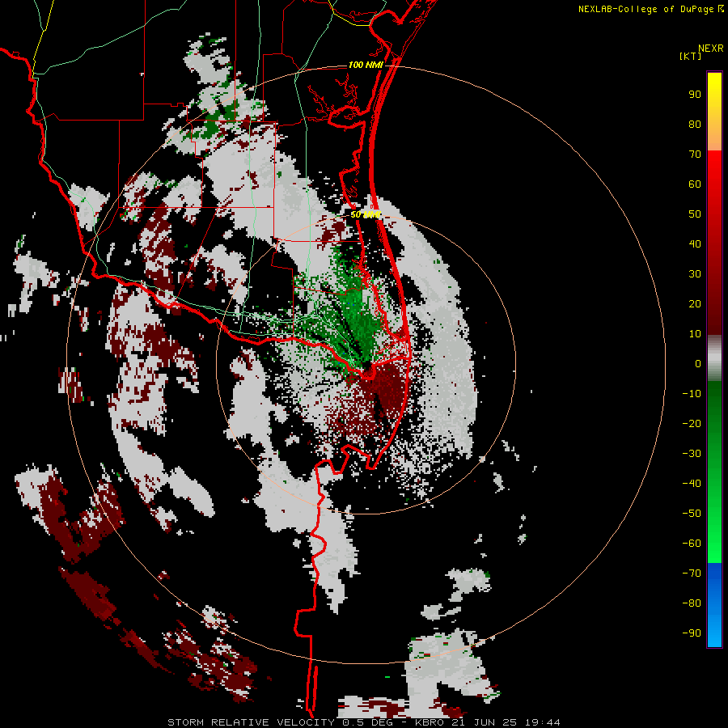
Task: Click the -20 value on the velocity scale
Action: pyautogui.click(x=692, y=423)
